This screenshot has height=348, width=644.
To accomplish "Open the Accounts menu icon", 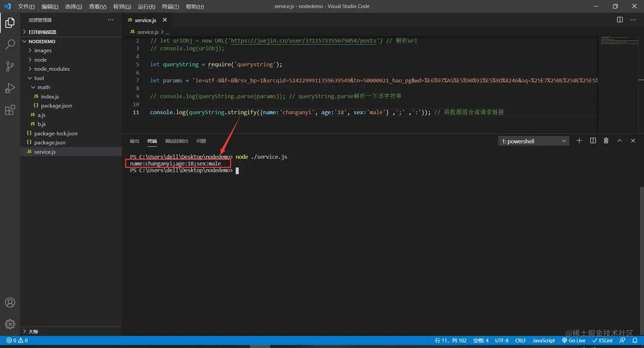I will (x=10, y=302).
